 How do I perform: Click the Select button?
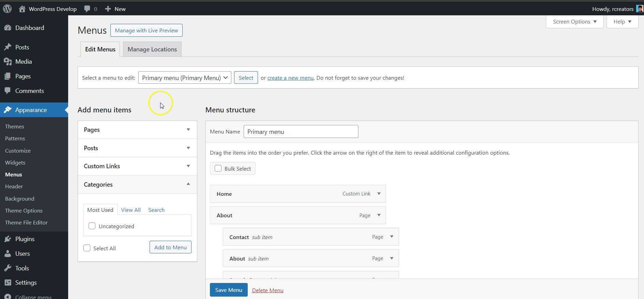click(246, 78)
